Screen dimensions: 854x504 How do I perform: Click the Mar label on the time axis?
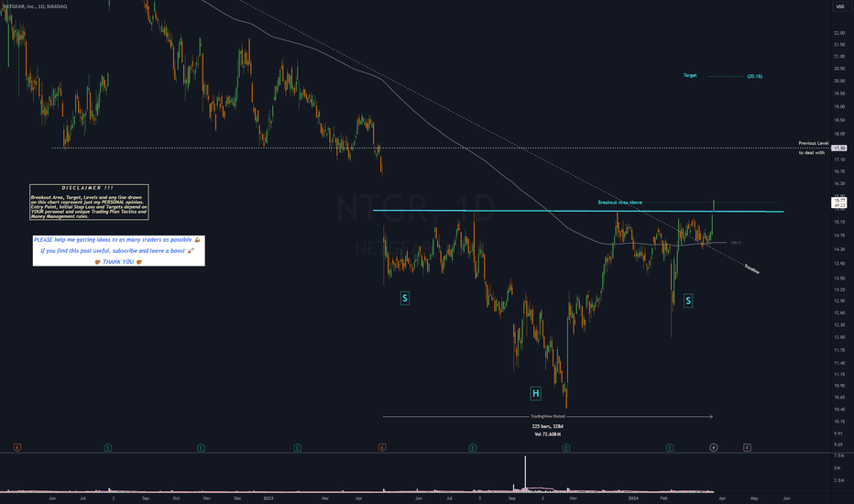[x=325, y=498]
